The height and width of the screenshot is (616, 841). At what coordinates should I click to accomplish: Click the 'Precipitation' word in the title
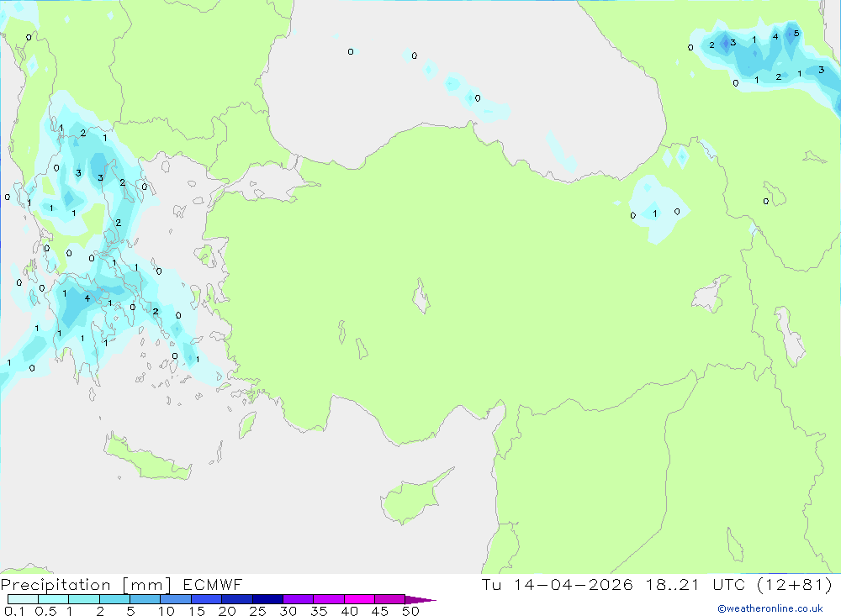(x=56, y=585)
